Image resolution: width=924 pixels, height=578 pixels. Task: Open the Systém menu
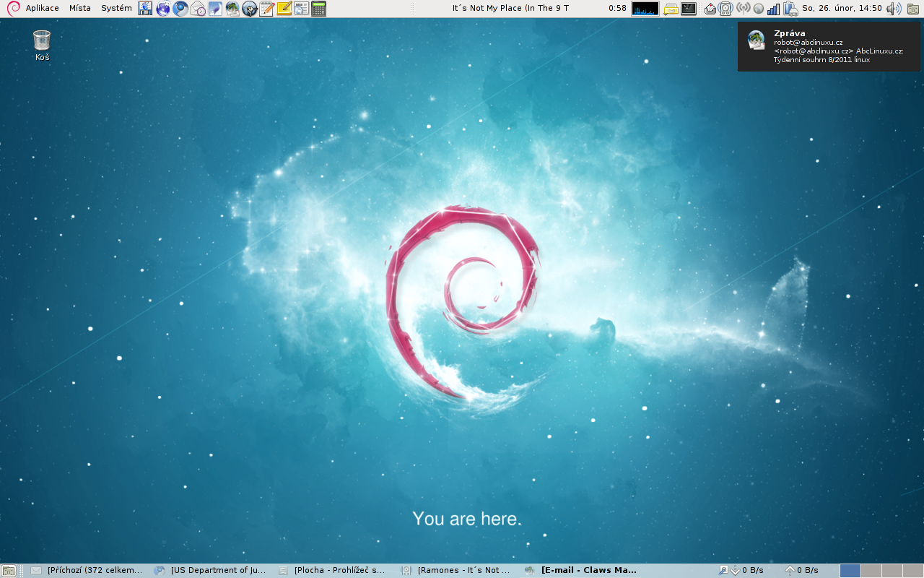click(x=116, y=8)
